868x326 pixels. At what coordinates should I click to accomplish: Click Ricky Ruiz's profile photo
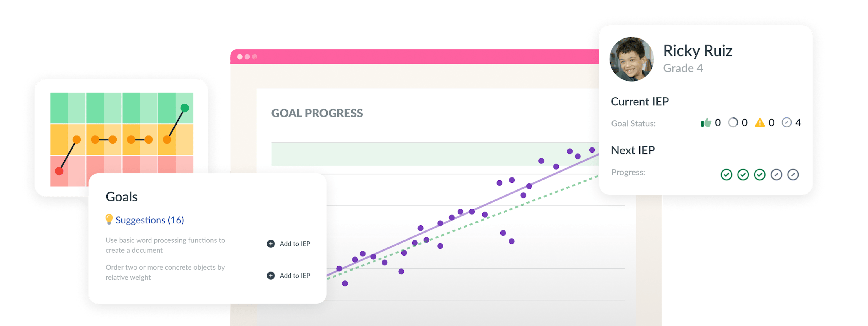pos(632,59)
